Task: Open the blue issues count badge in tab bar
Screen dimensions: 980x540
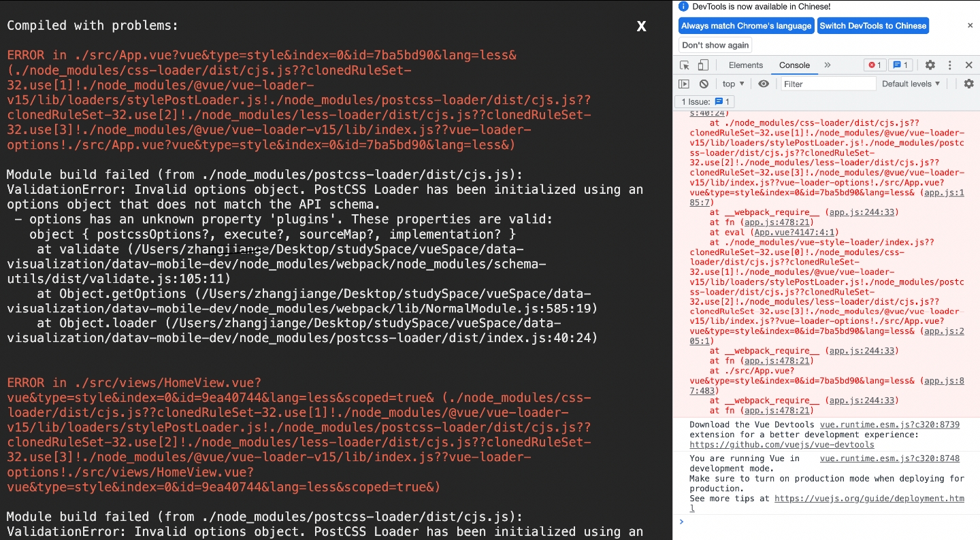Action: [900, 65]
